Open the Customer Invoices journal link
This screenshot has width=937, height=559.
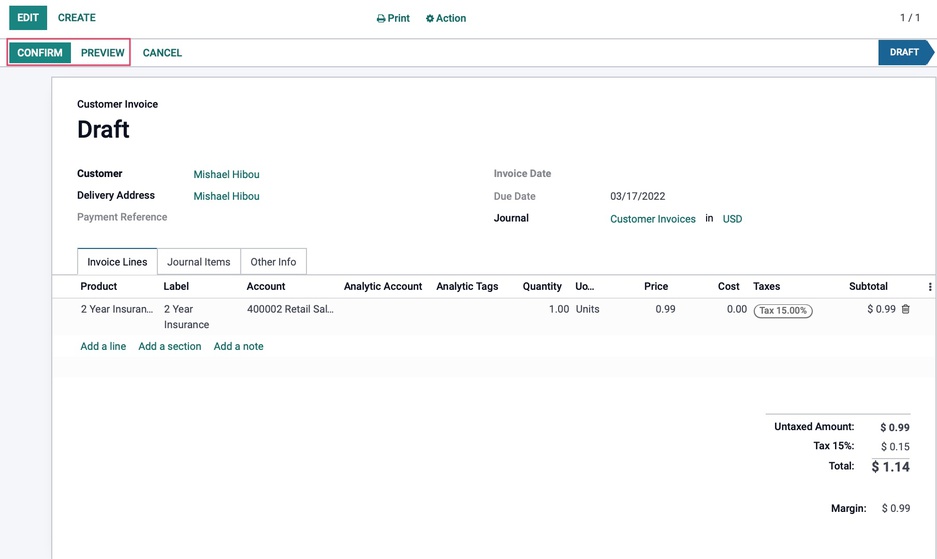click(x=653, y=219)
